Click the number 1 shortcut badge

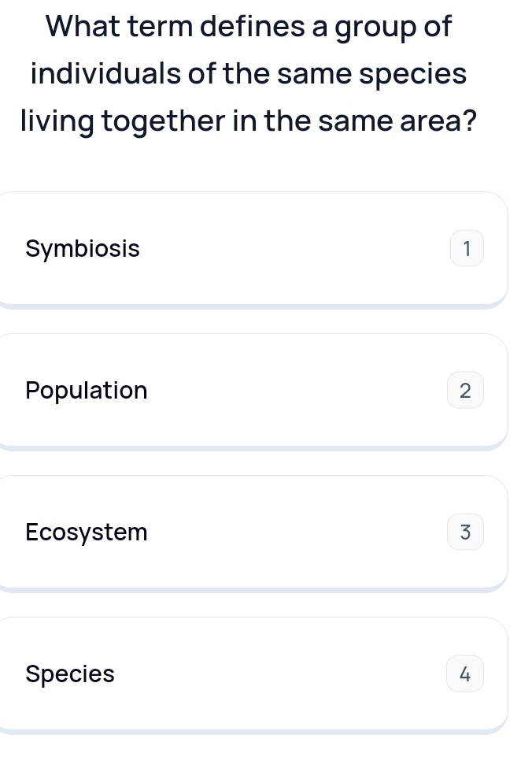pyautogui.click(x=465, y=249)
